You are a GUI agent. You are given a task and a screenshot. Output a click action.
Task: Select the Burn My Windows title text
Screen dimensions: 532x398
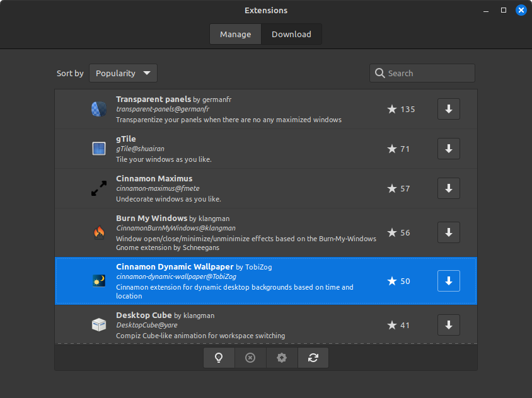pyautogui.click(x=152, y=219)
